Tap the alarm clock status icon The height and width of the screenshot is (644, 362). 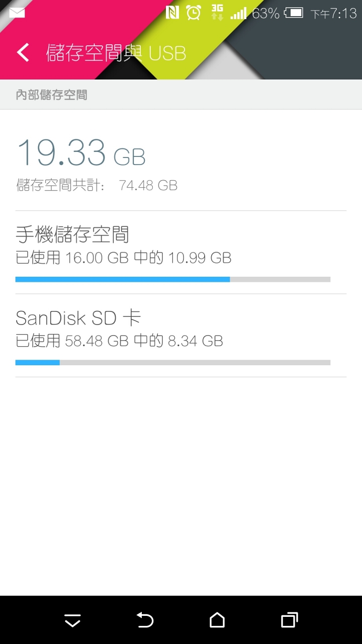(194, 13)
